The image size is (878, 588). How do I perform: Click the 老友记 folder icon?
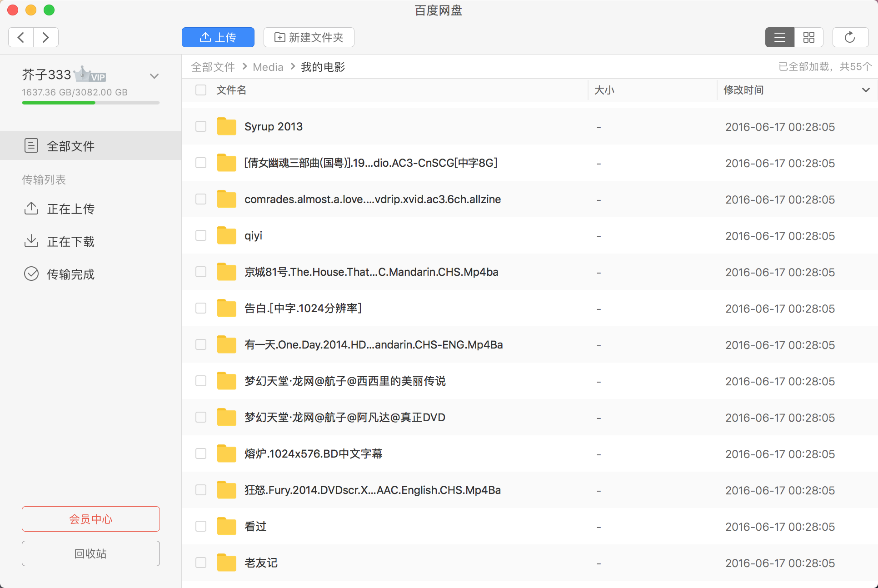click(226, 563)
